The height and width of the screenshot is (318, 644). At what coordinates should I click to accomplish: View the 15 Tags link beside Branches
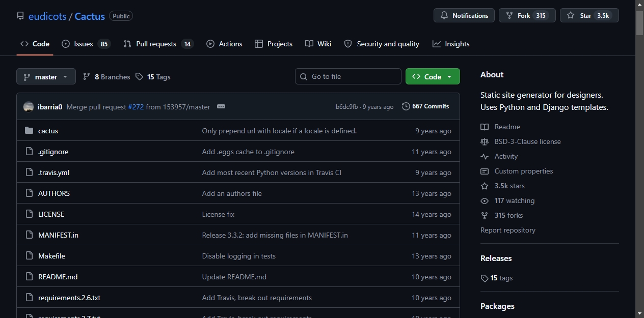click(153, 77)
